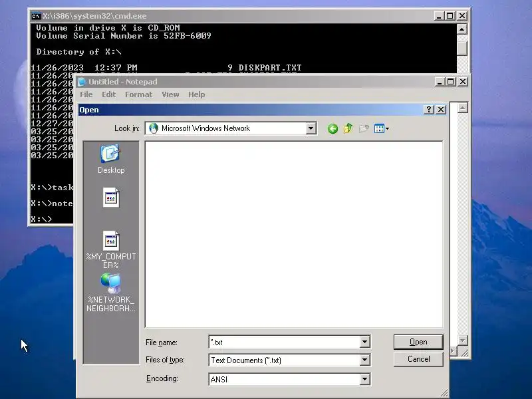Open the Edit menu in Notepad
Viewport: 532px width, 399px height.
pos(109,94)
